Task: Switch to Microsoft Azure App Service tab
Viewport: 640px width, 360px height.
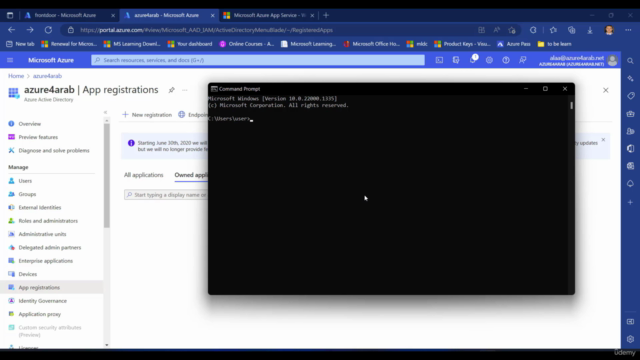Action: pos(269,15)
